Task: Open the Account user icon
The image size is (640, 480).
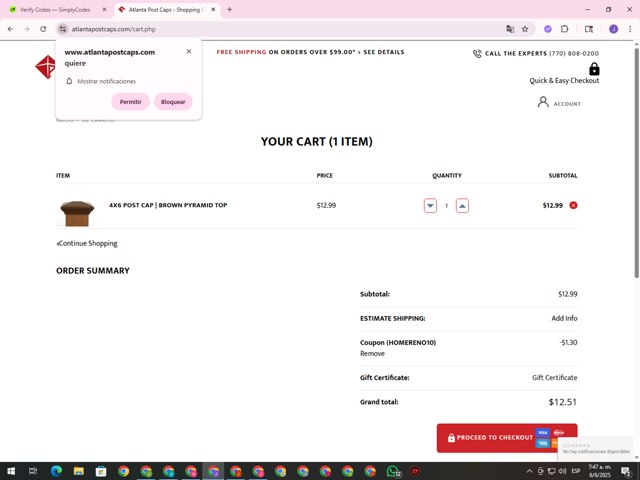Action: click(x=543, y=102)
